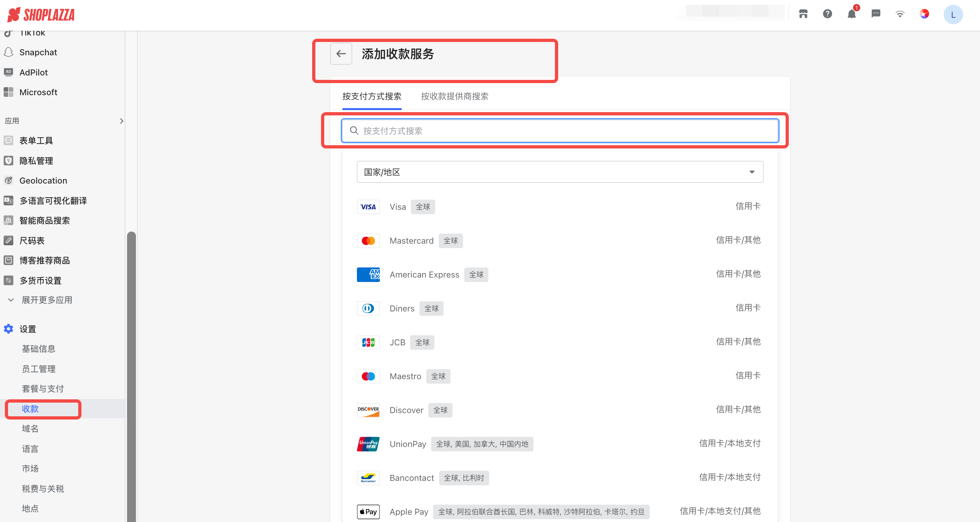
Task: Open the chat messages icon
Action: tap(876, 14)
